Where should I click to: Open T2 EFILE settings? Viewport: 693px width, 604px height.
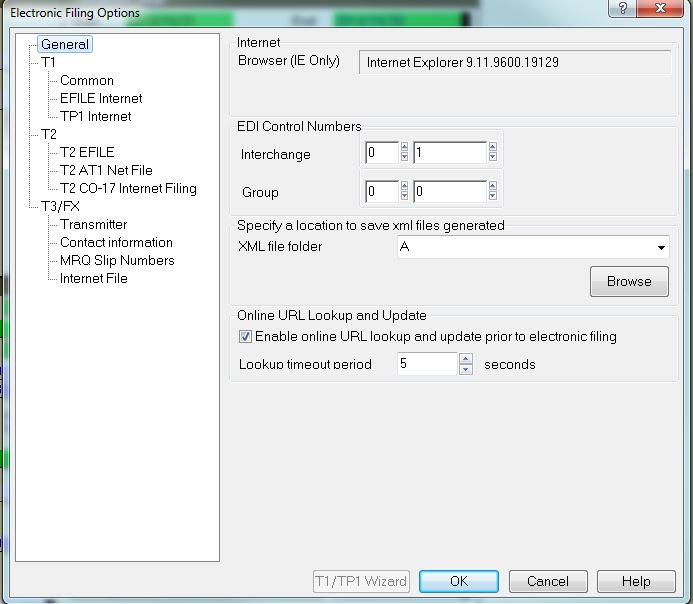click(x=87, y=152)
